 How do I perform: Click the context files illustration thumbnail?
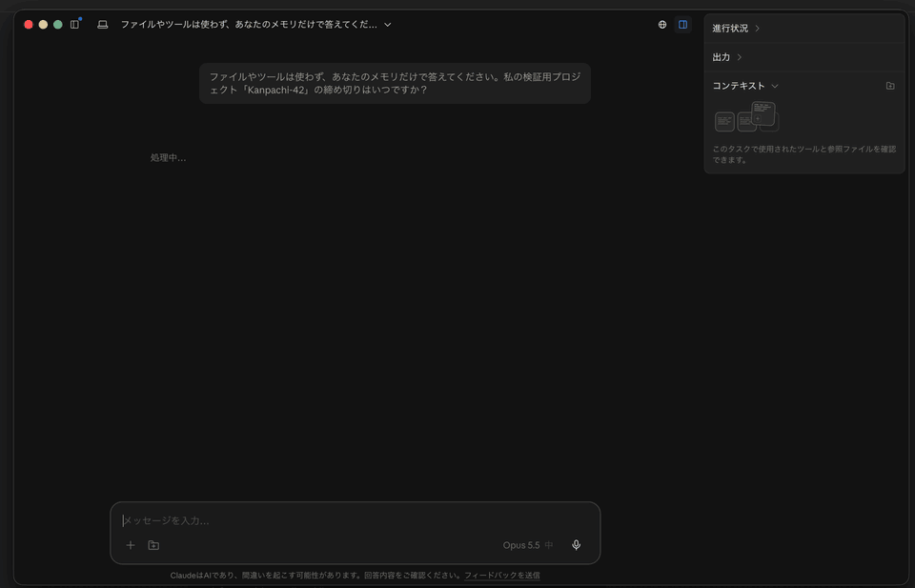747,116
